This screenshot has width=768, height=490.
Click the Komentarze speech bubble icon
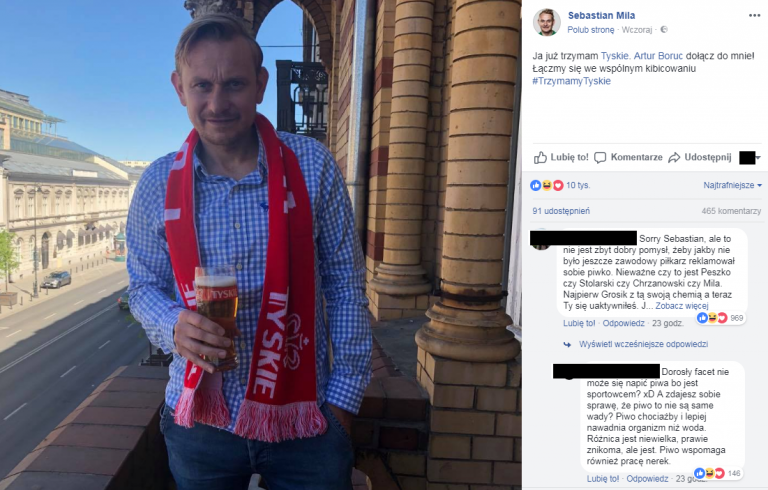coord(600,158)
